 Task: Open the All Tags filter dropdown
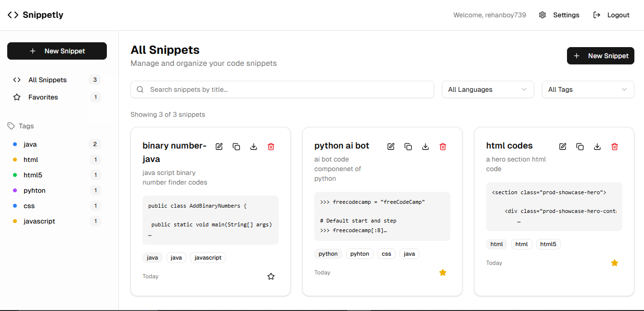tap(588, 89)
